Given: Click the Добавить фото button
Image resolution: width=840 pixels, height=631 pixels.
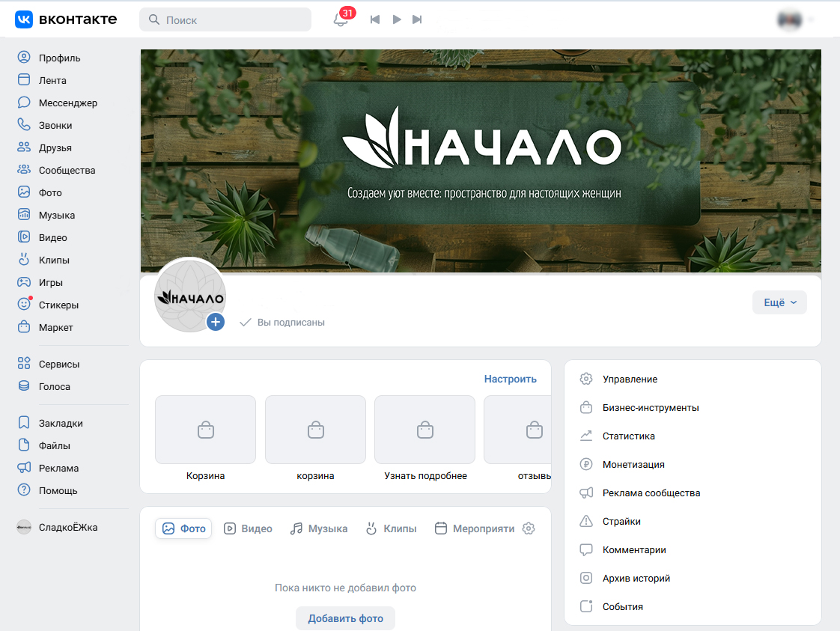Looking at the screenshot, I should (346, 619).
